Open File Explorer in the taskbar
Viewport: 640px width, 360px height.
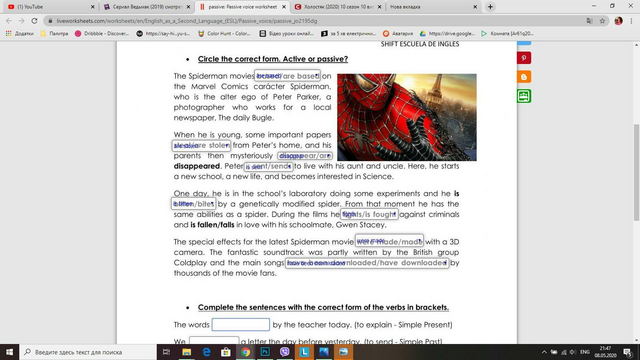187,352
